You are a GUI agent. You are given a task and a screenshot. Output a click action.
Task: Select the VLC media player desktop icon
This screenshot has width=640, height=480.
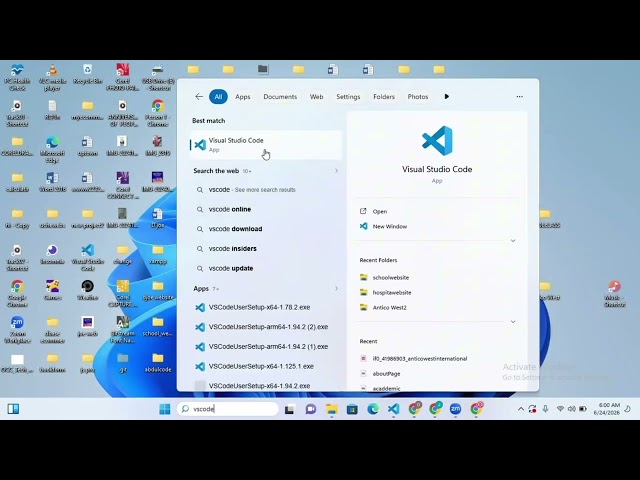tap(52, 77)
